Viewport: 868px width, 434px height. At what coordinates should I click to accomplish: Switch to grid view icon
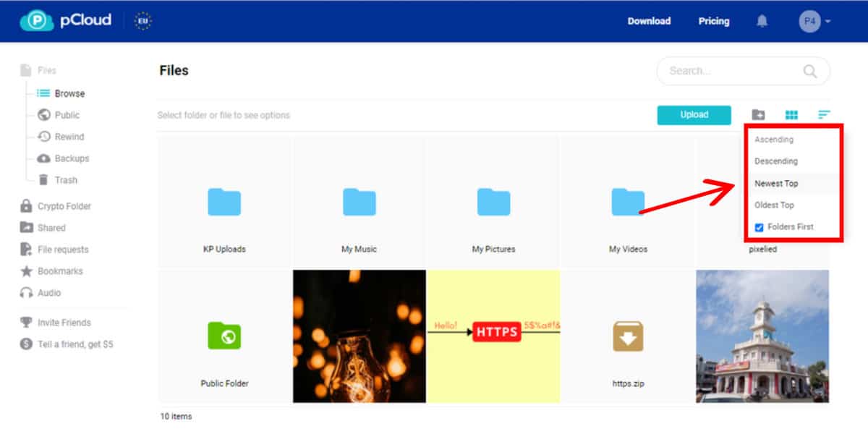791,115
